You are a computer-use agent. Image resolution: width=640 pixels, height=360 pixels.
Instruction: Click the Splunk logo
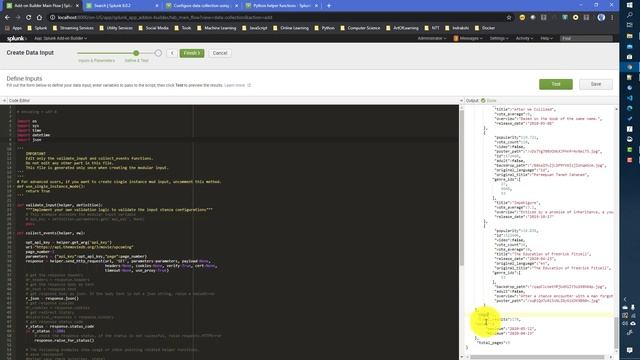click(x=16, y=38)
